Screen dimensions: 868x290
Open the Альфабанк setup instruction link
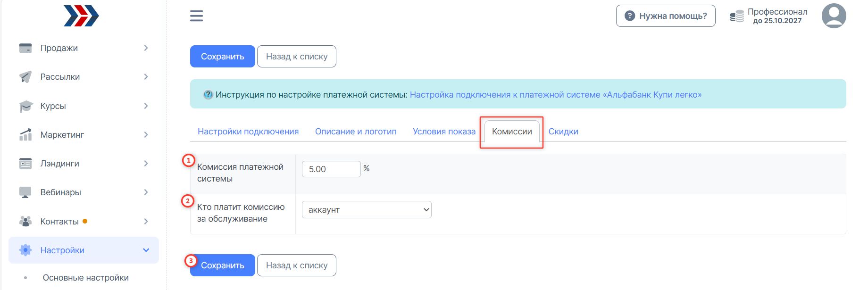tap(555, 95)
